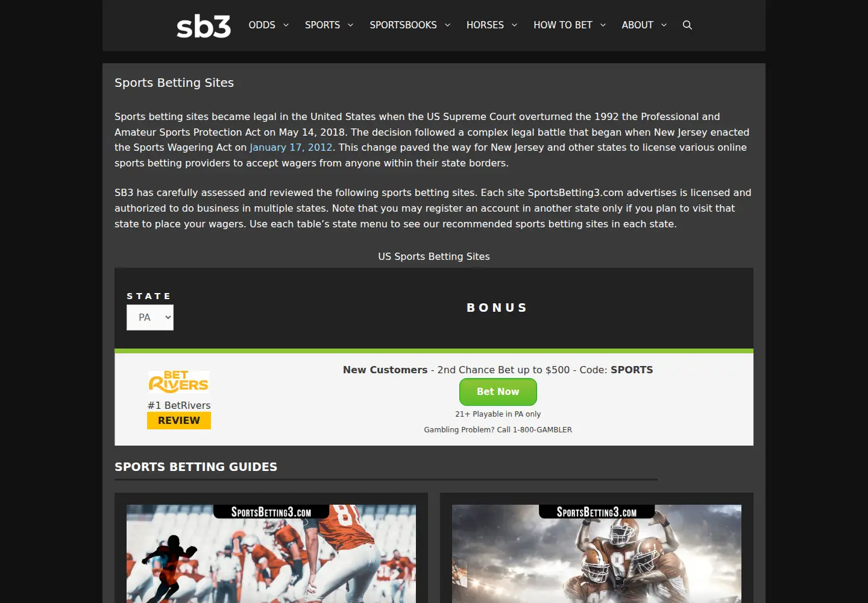868x603 pixels.
Task: Open the celebrating football players guide thumbnail
Action: [597, 554]
